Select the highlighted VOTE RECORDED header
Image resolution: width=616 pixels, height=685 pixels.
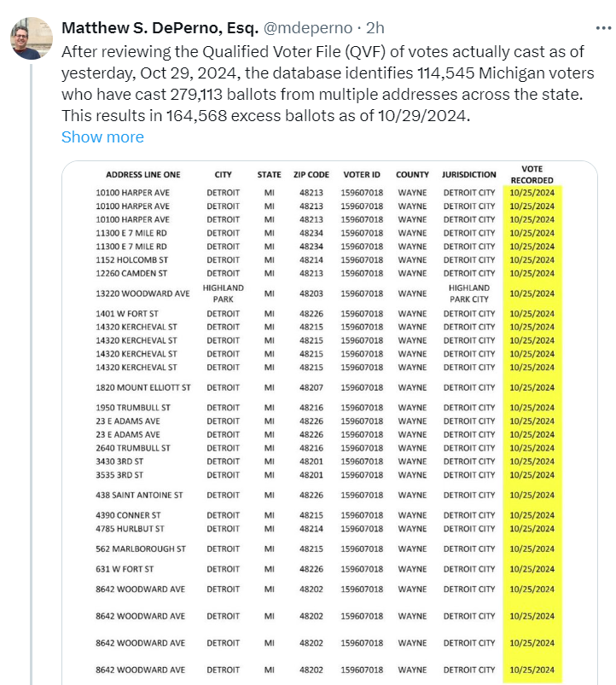tap(532, 175)
